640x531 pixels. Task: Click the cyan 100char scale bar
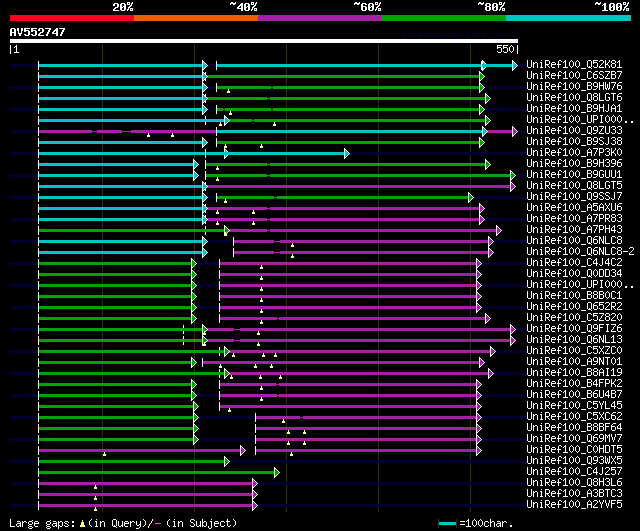pyautogui.click(x=447, y=523)
